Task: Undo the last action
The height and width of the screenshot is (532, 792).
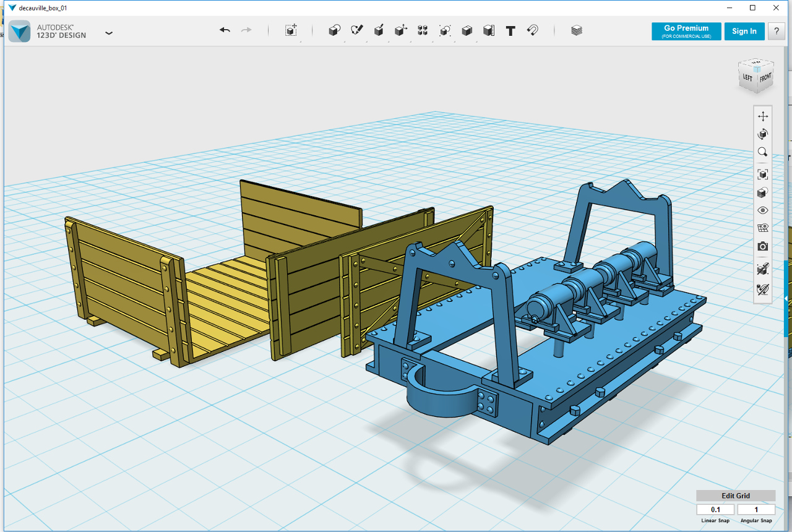Action: tap(225, 30)
